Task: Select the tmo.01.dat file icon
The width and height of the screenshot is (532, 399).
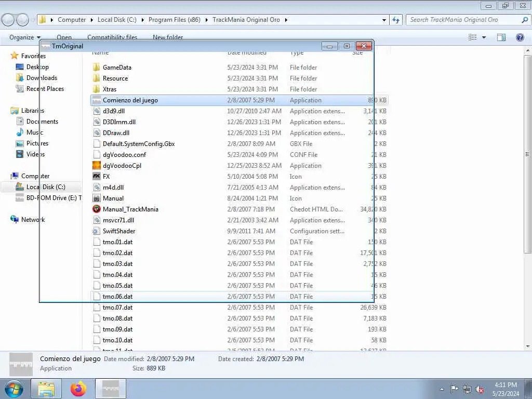Action: pos(97,242)
